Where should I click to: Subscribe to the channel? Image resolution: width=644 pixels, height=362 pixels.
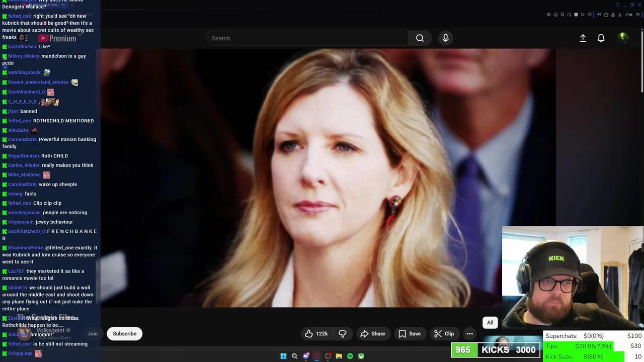124,334
